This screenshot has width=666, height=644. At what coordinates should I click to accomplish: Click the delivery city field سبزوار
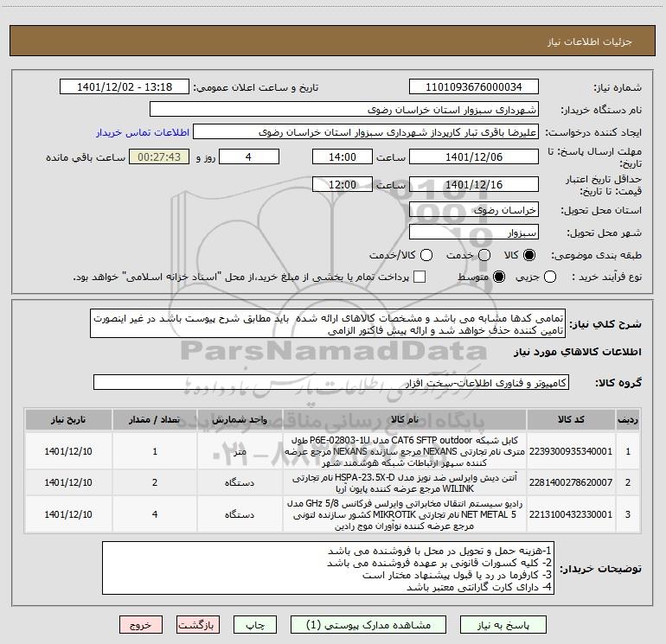click(x=474, y=233)
